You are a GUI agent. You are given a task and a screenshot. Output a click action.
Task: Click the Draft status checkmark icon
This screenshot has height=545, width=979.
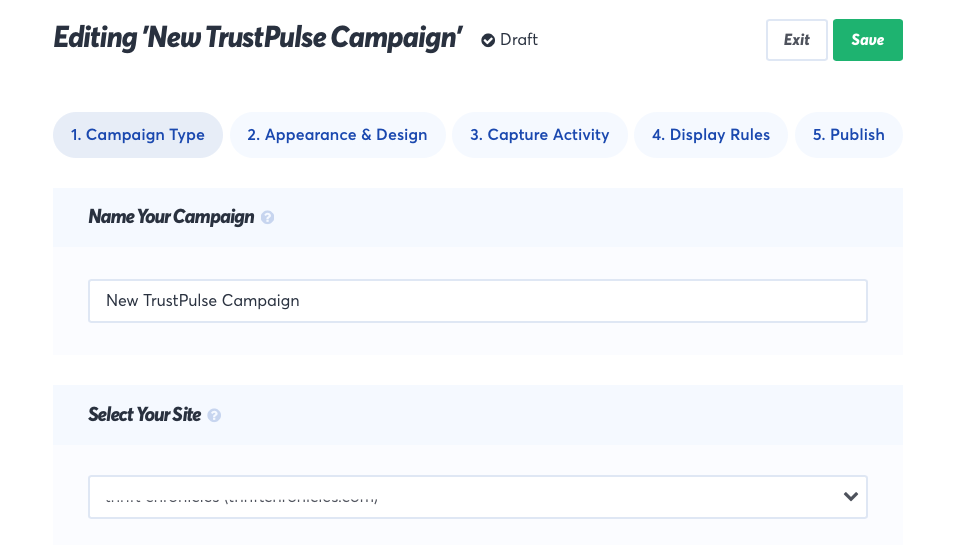(488, 40)
